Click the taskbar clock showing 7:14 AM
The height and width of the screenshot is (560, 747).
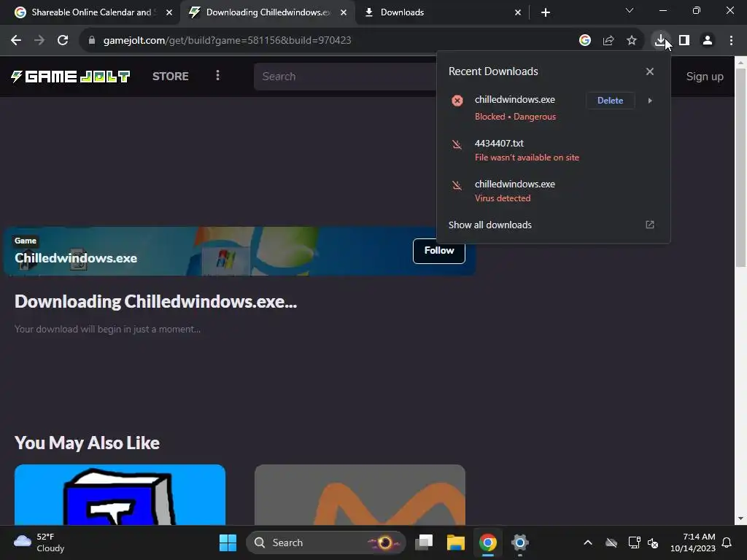[693, 542]
